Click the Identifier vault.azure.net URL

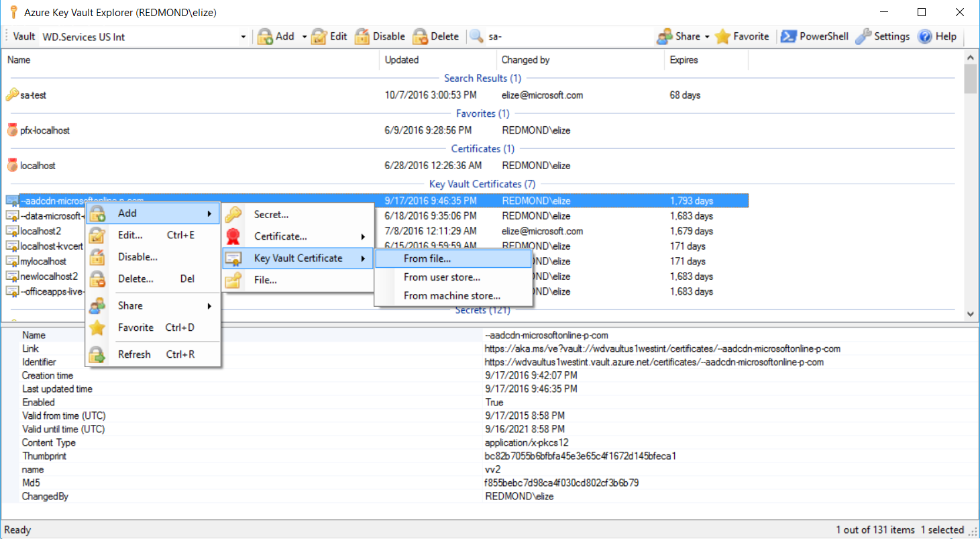[654, 362]
